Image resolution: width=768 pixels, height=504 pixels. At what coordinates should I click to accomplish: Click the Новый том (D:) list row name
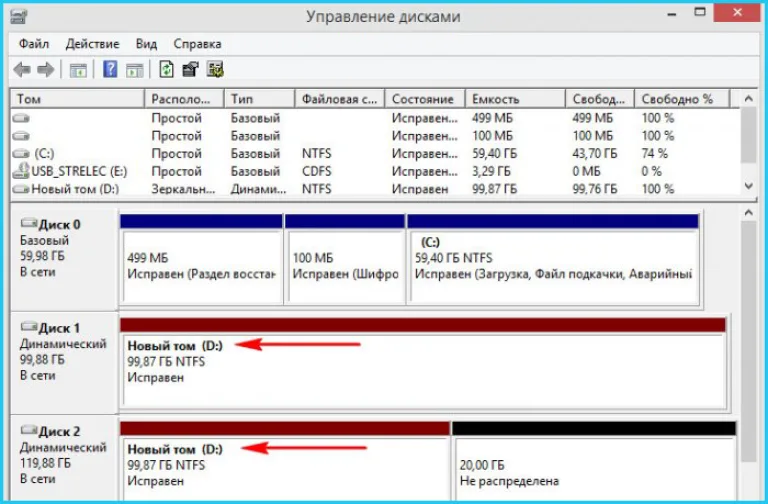point(75,189)
